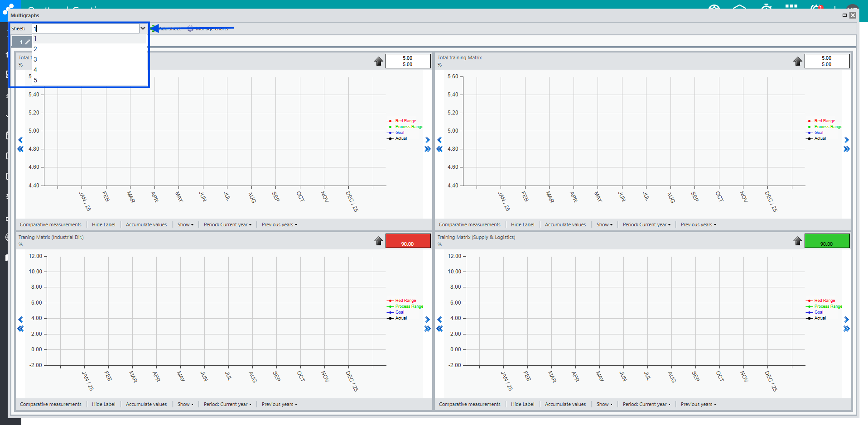Viewport: 868px width, 425px height.
Task: Click up arrow icon in Total training Matrix chart
Action: tap(798, 61)
